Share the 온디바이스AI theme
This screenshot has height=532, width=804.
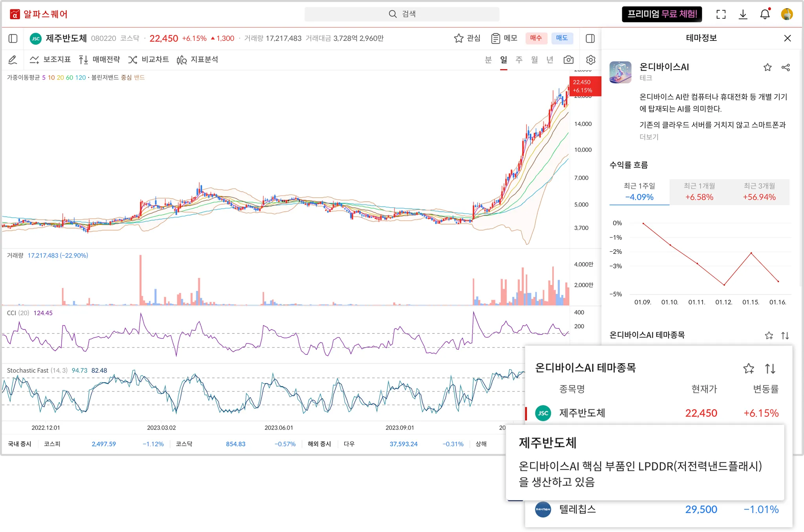[x=786, y=67]
